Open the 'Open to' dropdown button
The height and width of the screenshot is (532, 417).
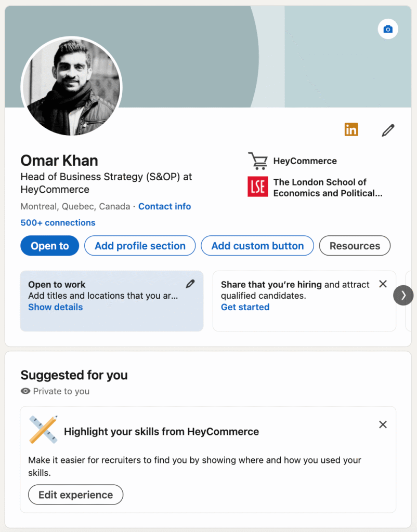pos(49,246)
